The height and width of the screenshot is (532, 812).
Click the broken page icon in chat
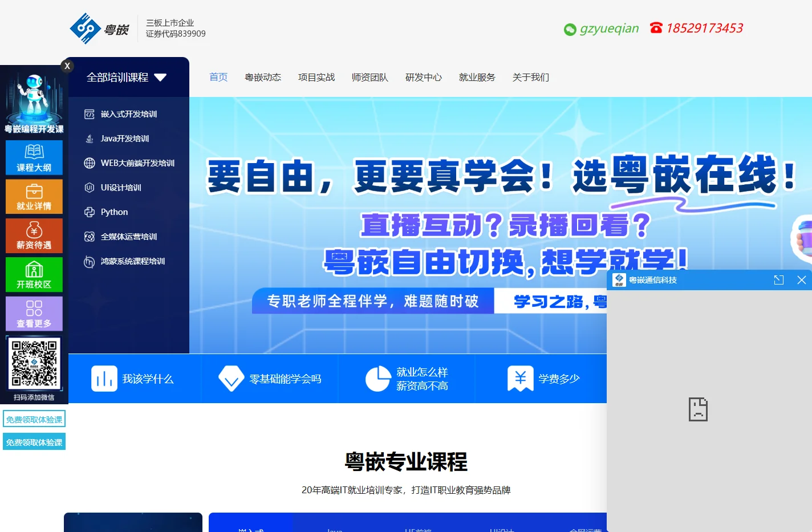tap(698, 409)
